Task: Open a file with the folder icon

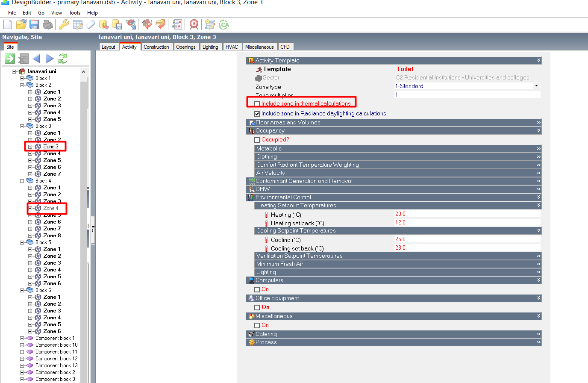Action: (21, 24)
